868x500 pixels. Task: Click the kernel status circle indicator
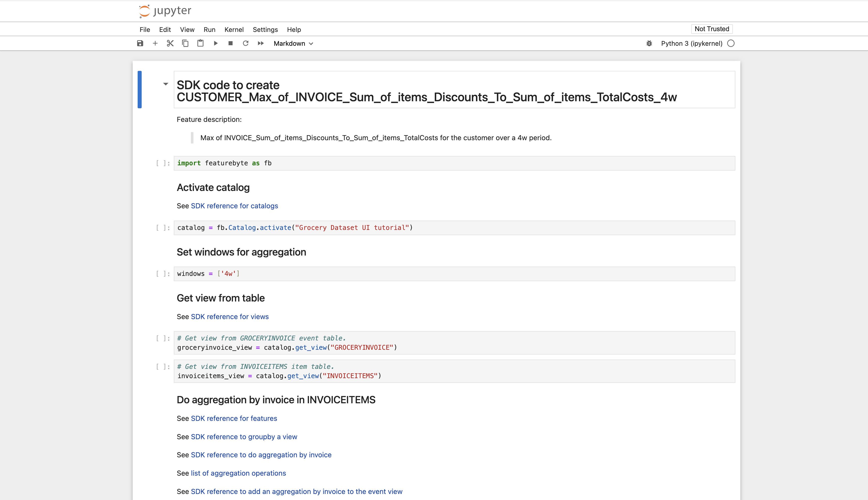pos(731,43)
